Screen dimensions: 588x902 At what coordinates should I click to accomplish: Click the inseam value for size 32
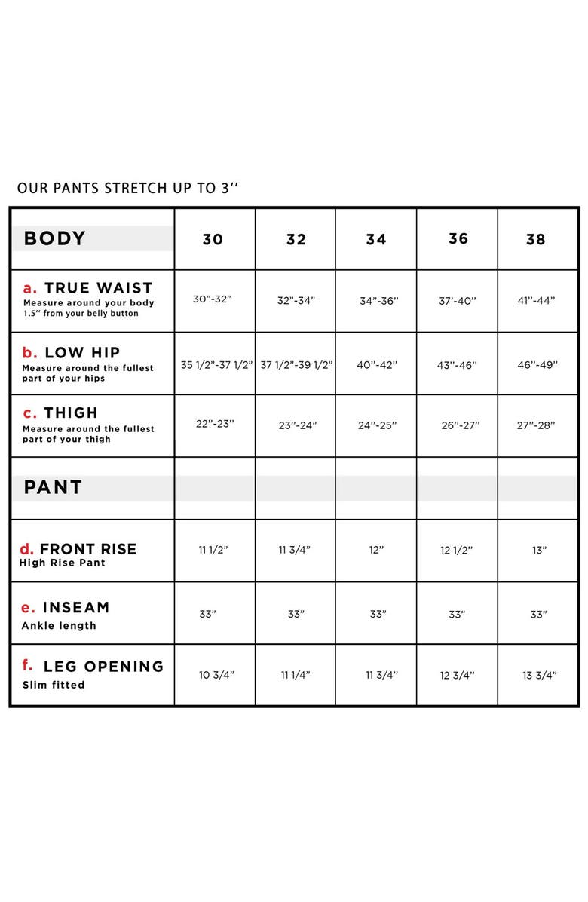[x=296, y=614]
